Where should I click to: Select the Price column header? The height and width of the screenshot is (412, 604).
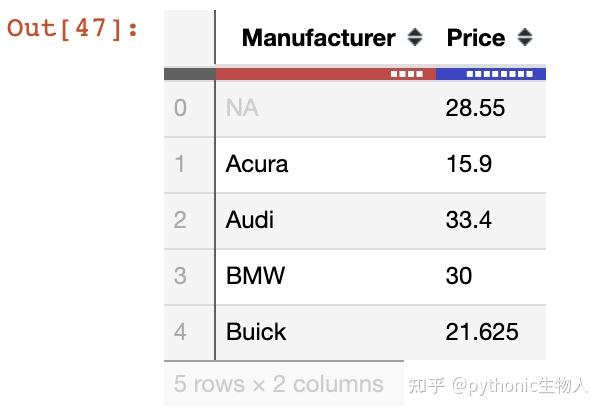pyautogui.click(x=476, y=39)
